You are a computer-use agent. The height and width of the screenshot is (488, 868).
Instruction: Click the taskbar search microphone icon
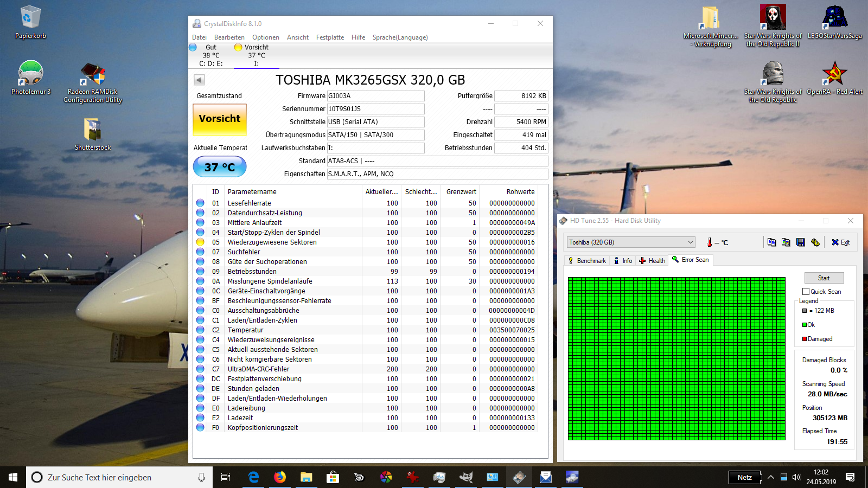[x=201, y=477]
